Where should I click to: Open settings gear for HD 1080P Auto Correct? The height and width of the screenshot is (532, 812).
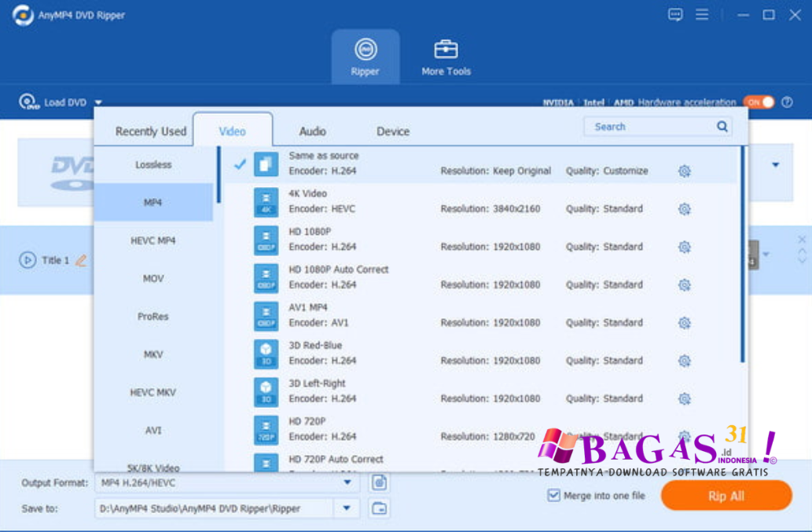(x=685, y=284)
